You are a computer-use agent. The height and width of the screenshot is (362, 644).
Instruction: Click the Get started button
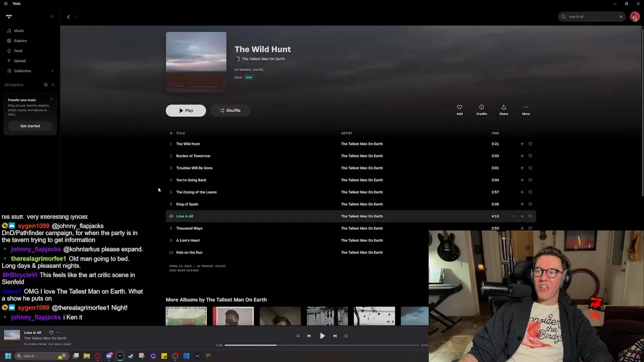pyautogui.click(x=30, y=126)
